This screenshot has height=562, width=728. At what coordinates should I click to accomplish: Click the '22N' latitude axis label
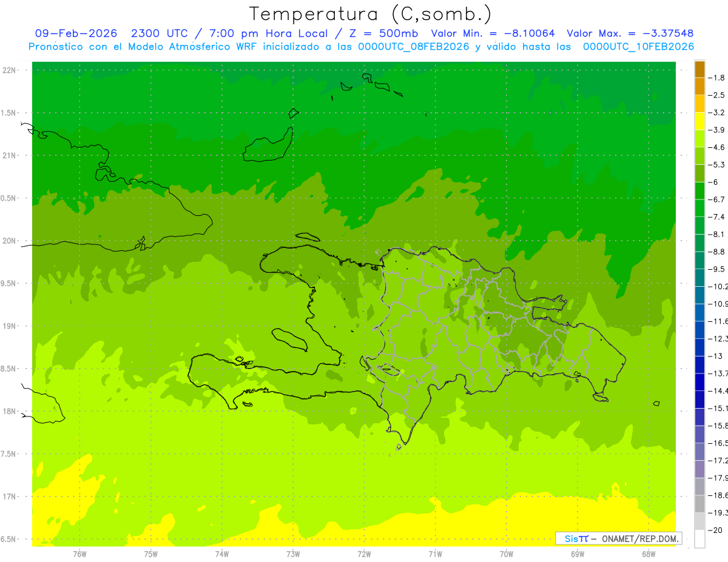coord(10,70)
